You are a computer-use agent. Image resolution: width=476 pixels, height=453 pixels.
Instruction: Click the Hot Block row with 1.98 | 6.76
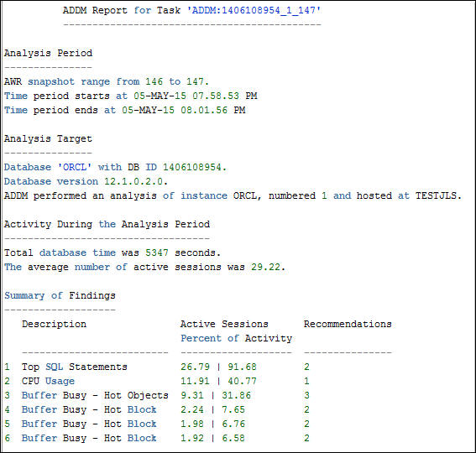[x=157, y=424]
